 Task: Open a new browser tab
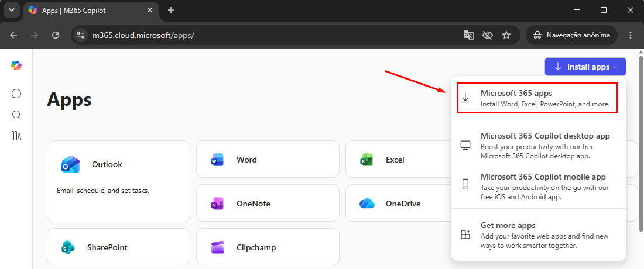[172, 11]
